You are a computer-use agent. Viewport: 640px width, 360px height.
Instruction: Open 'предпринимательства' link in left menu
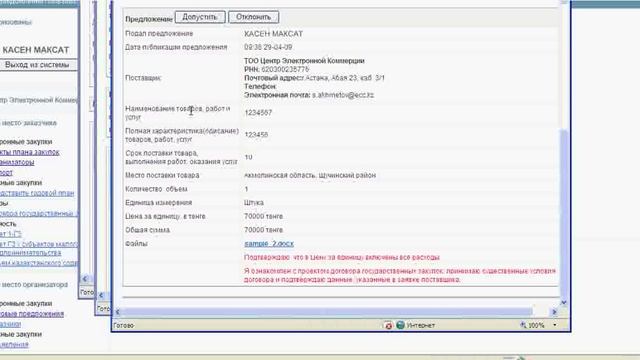pyautogui.click(x=30, y=253)
